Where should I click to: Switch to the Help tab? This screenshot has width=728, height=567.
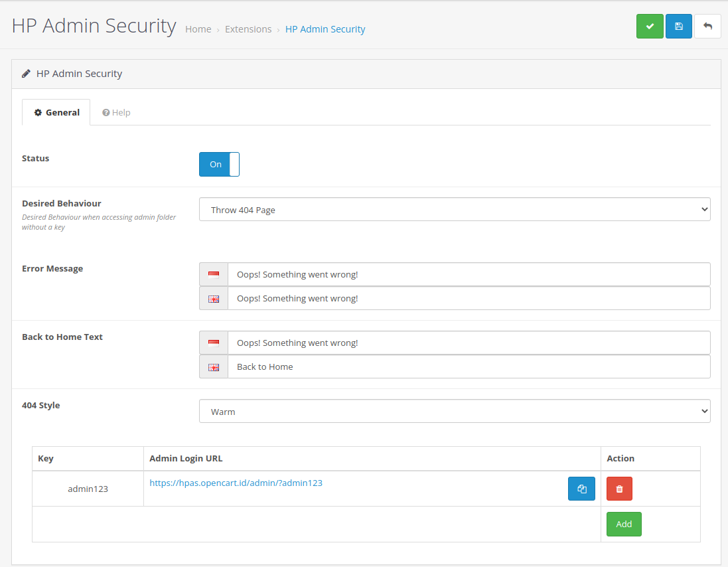pyautogui.click(x=116, y=113)
